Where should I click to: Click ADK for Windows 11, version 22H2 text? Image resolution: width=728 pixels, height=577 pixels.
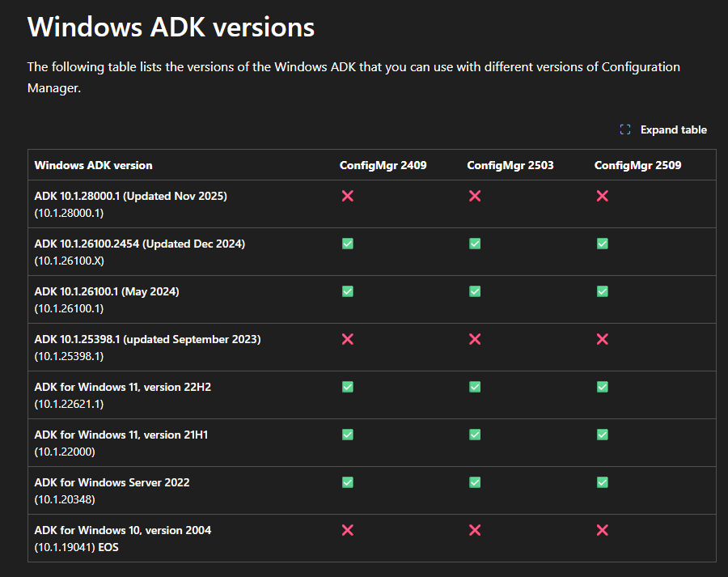click(x=123, y=387)
